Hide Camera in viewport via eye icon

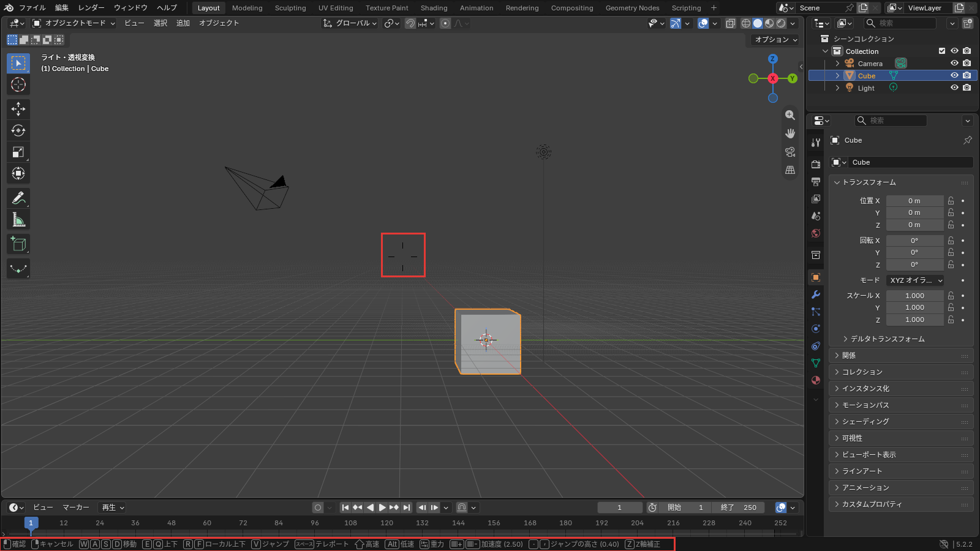point(954,63)
